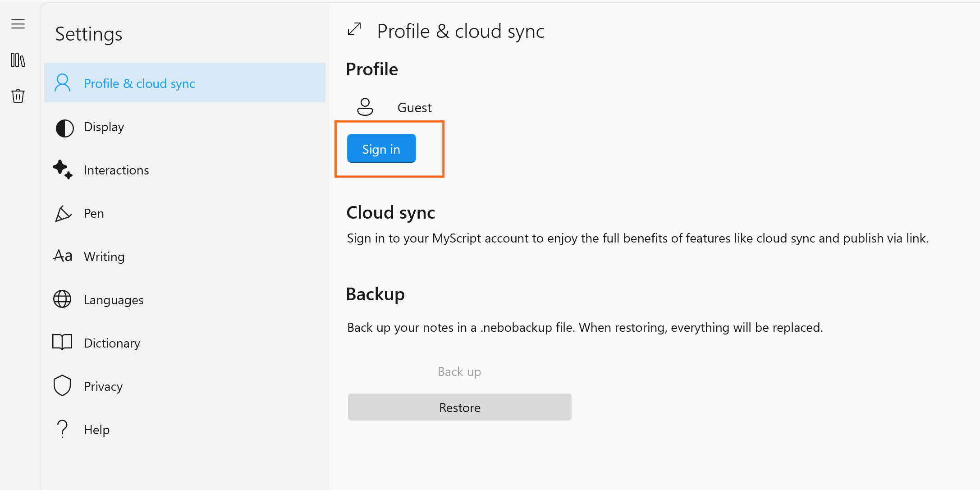Click the Pen nib icon
The image size is (980, 490).
click(x=63, y=214)
